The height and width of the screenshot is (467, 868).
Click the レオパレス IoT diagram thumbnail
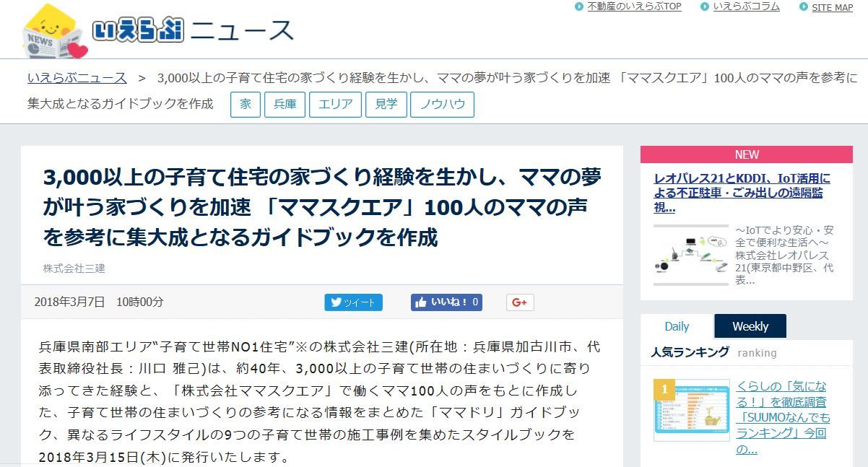(691, 256)
